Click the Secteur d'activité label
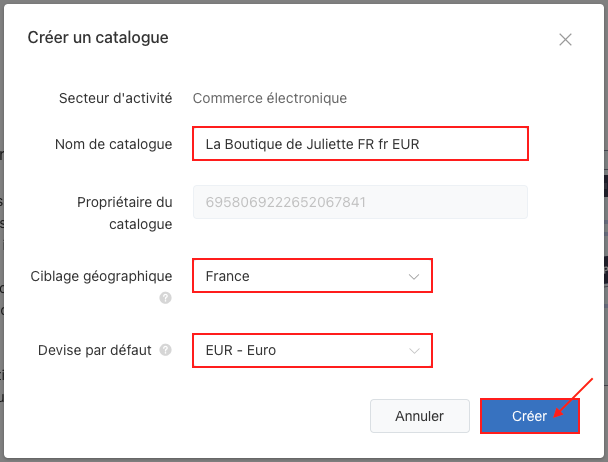The height and width of the screenshot is (462, 608). pos(116,98)
